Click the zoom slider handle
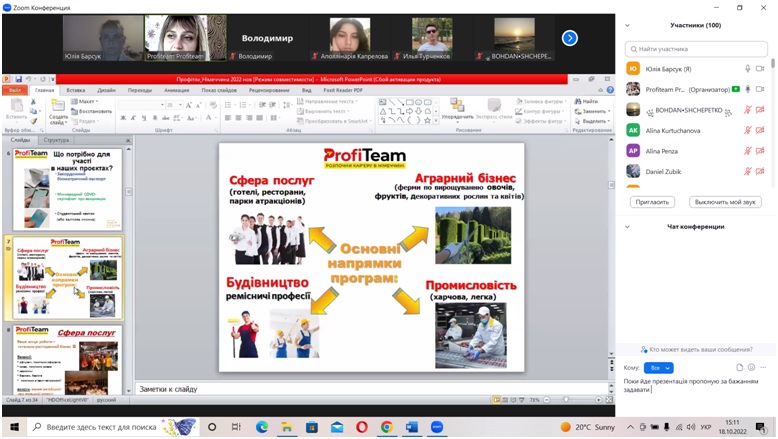This screenshot has height=439, width=778. pos(566,400)
